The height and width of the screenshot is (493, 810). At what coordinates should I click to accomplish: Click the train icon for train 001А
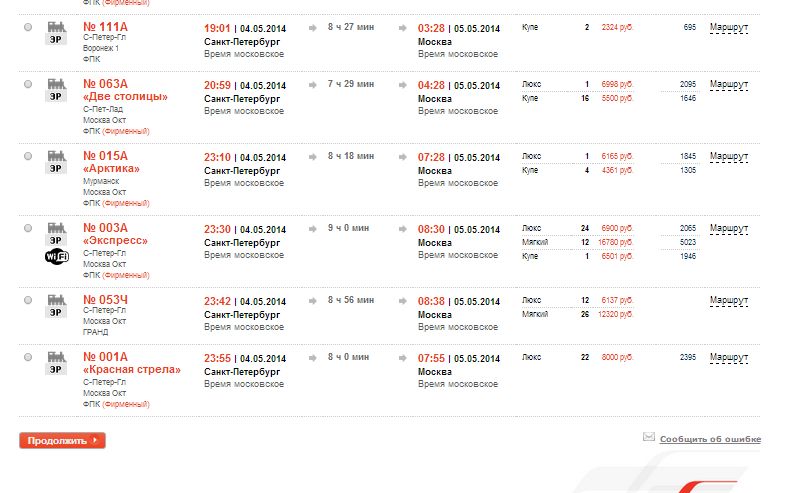56,356
